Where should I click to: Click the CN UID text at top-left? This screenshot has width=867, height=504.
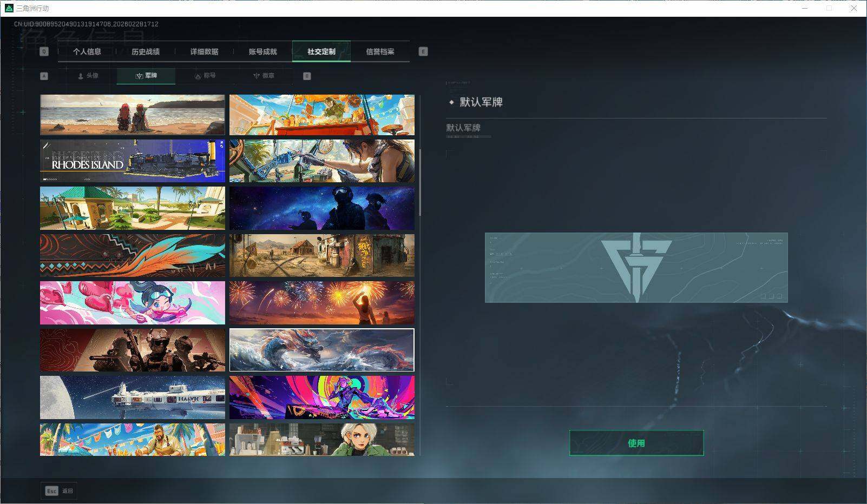(x=86, y=24)
